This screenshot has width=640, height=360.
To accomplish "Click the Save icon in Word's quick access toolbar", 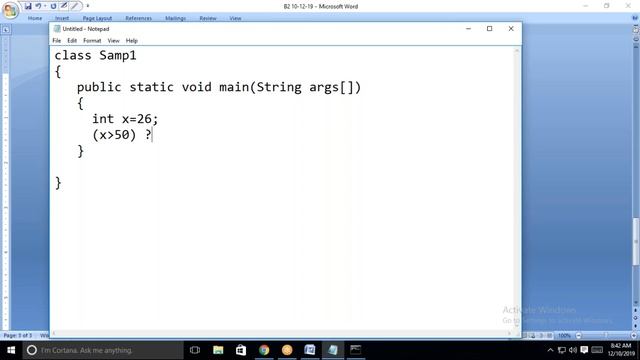I will (x=28, y=6).
